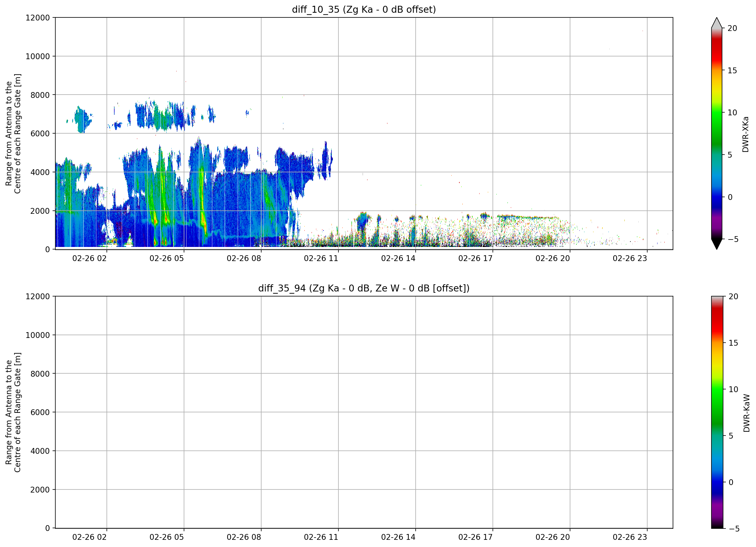Click the "20" tick on the DWR-XKa colorbar
The width and height of the screenshot is (756, 547).
(732, 28)
